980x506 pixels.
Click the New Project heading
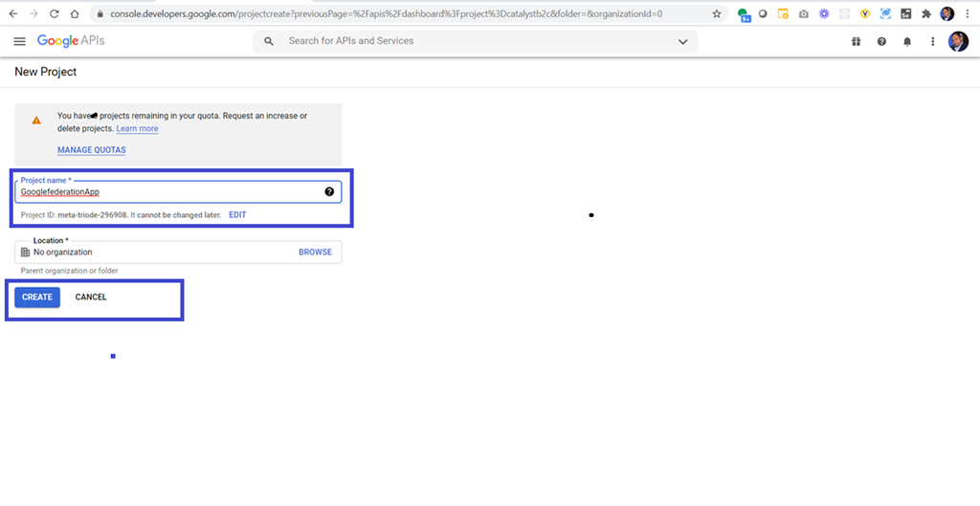coord(46,72)
